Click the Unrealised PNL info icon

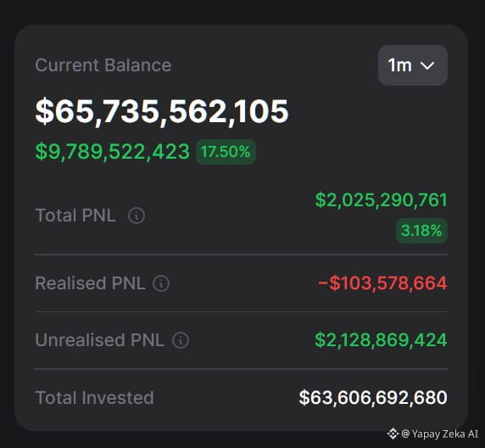coord(181,340)
